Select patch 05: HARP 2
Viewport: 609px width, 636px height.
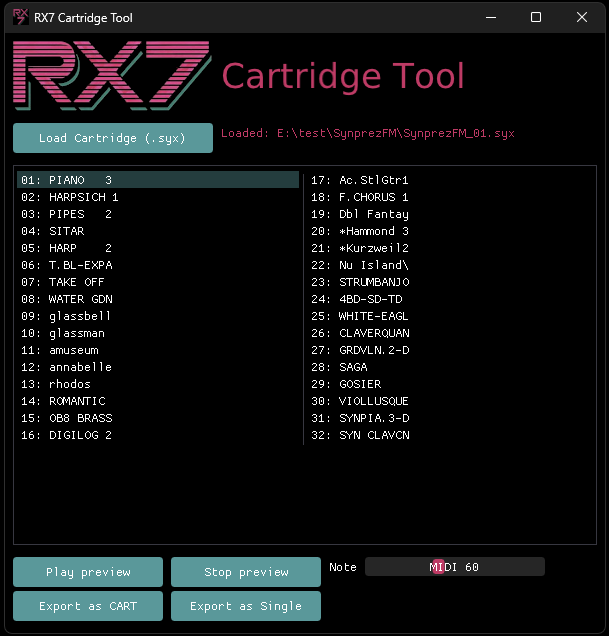click(x=158, y=248)
